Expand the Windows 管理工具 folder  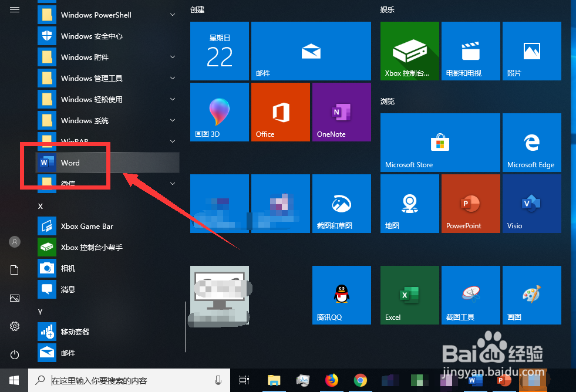(x=107, y=78)
